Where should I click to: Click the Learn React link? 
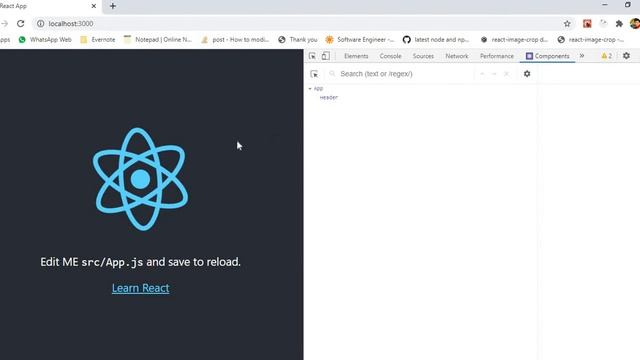click(140, 288)
